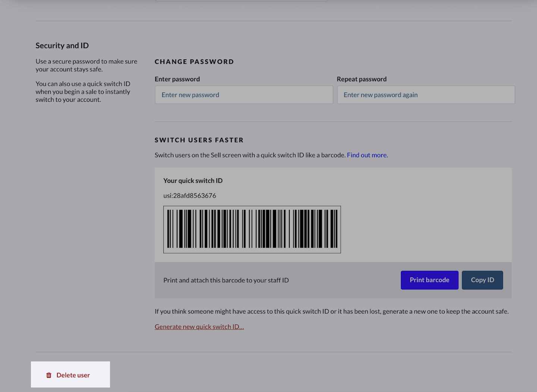
Task: Click the Repeat password field label
Action: tap(362, 79)
